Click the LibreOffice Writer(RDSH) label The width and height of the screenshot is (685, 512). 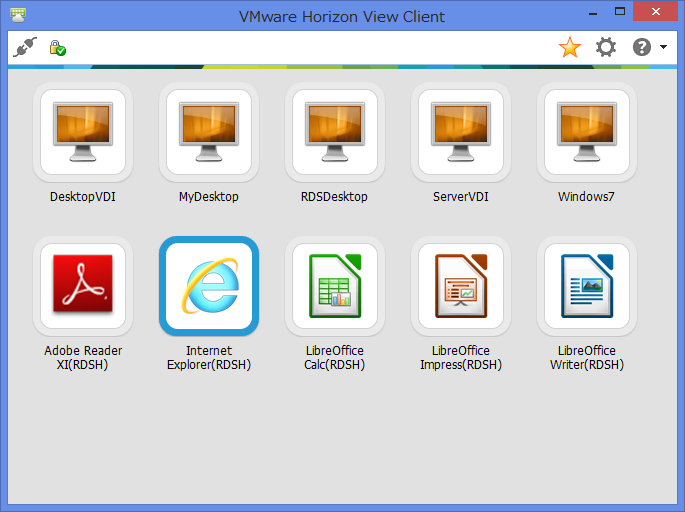[x=586, y=357]
